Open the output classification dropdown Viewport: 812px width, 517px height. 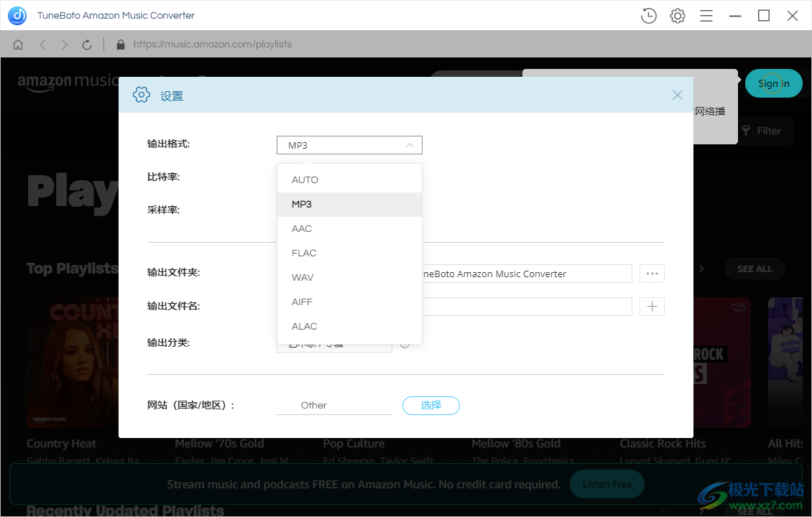[334, 347]
